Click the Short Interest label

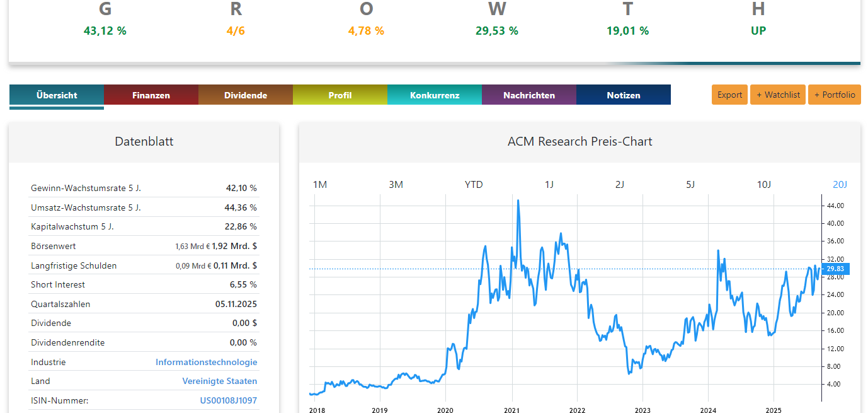tap(58, 284)
